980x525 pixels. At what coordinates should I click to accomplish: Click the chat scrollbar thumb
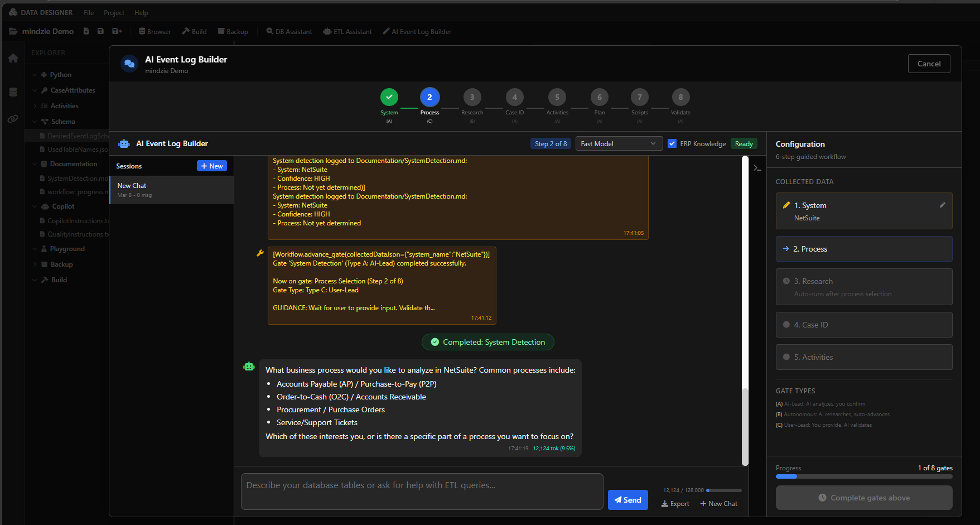[x=745, y=427]
